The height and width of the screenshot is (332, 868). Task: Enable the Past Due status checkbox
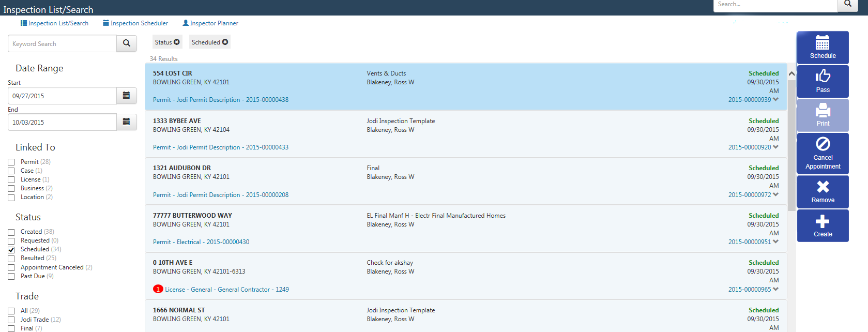click(x=11, y=277)
